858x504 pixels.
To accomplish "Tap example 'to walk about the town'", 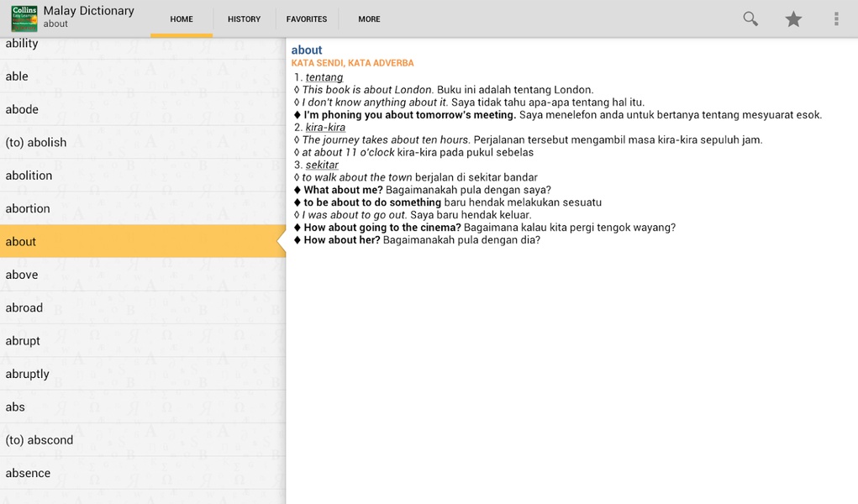I will [357, 177].
